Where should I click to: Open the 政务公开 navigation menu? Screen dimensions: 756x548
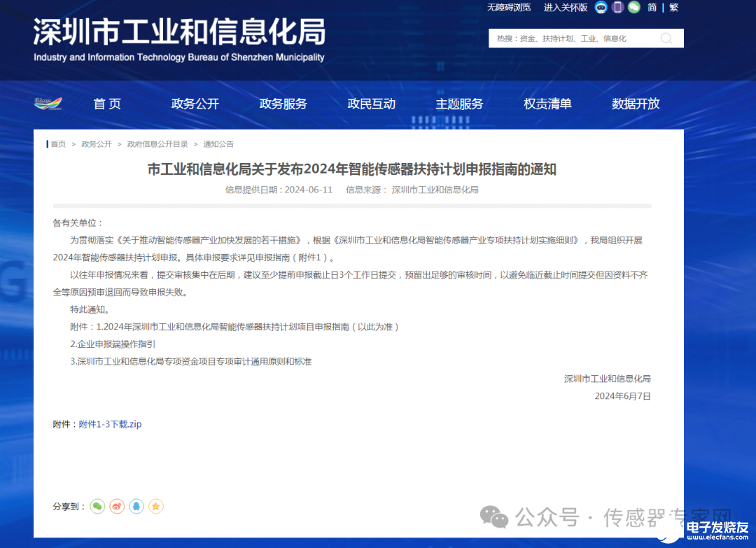[x=195, y=104]
